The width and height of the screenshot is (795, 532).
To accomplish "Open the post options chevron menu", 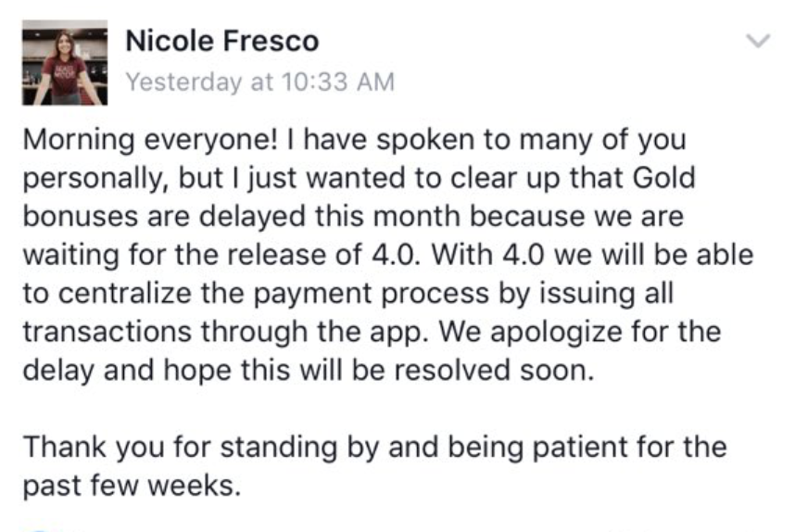I will coord(759,40).
